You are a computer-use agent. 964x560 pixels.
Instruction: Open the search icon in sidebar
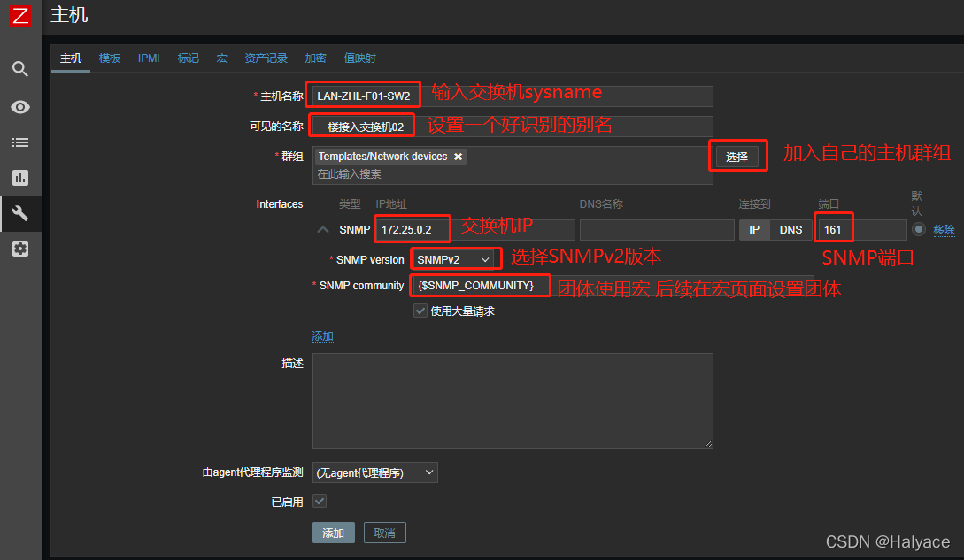pyautogui.click(x=20, y=69)
